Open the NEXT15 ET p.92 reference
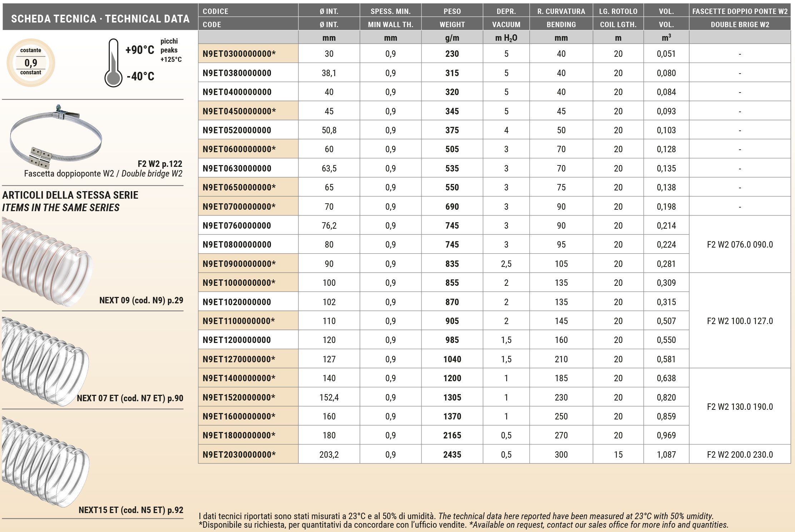The width and height of the screenshot is (795, 532). pos(130,510)
